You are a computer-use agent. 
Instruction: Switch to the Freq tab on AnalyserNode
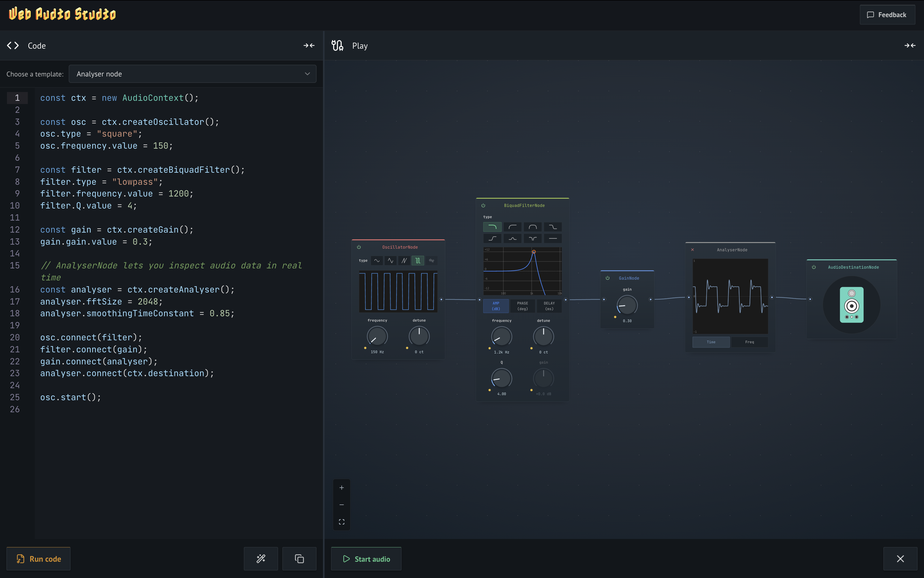pyautogui.click(x=750, y=342)
